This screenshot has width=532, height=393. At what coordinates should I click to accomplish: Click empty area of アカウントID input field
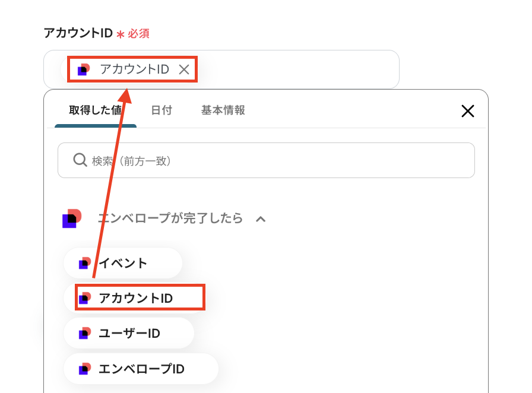pyautogui.click(x=297, y=69)
